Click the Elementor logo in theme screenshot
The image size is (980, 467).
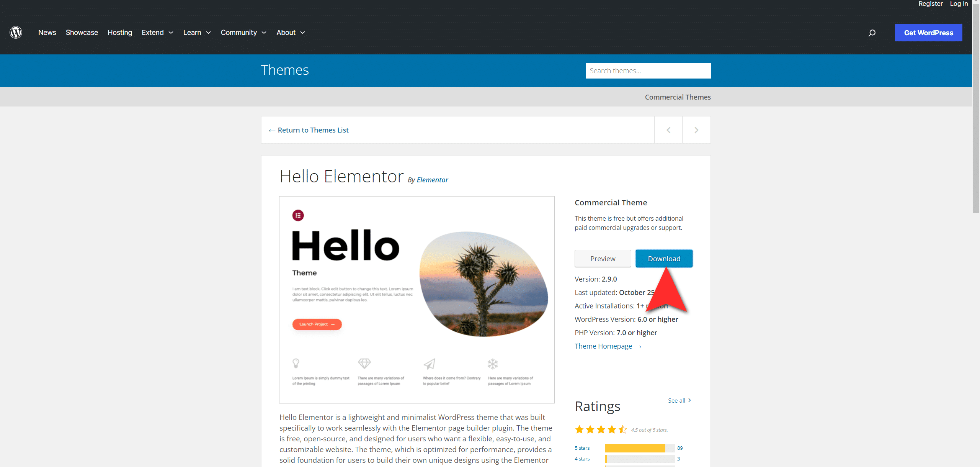pos(298,215)
